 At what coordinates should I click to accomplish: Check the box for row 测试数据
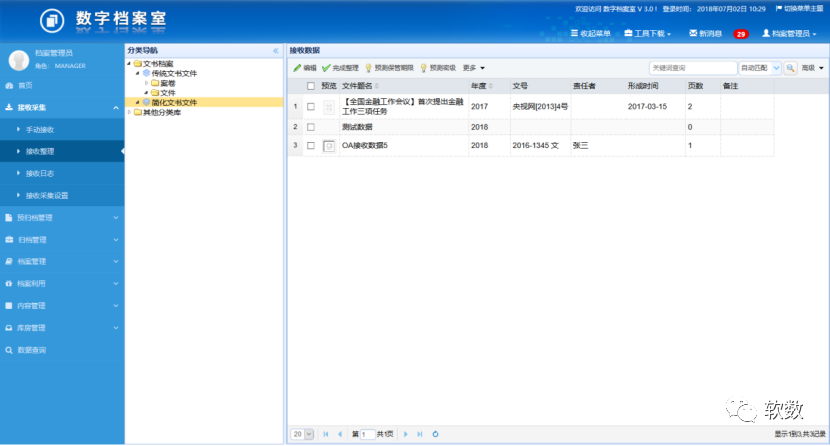pyautogui.click(x=311, y=127)
